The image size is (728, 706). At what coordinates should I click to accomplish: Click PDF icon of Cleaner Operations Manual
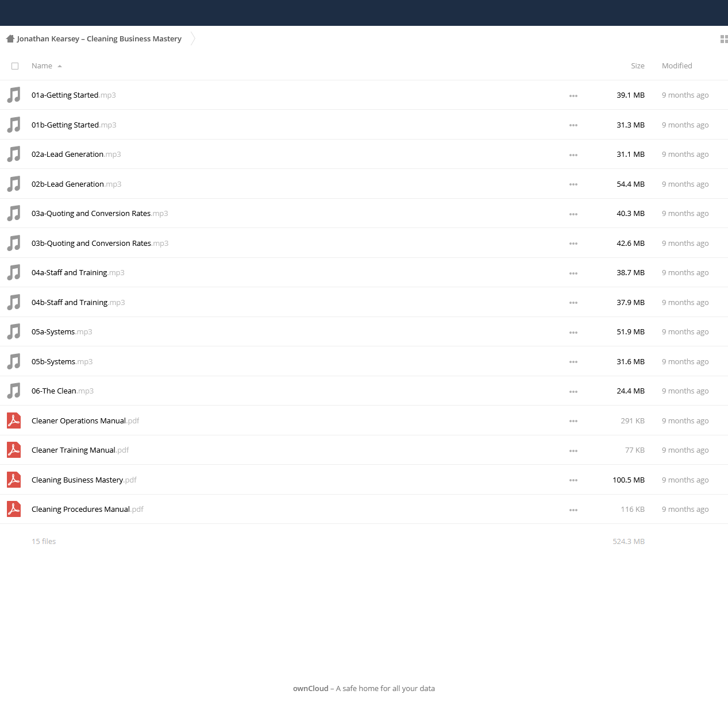(14, 420)
